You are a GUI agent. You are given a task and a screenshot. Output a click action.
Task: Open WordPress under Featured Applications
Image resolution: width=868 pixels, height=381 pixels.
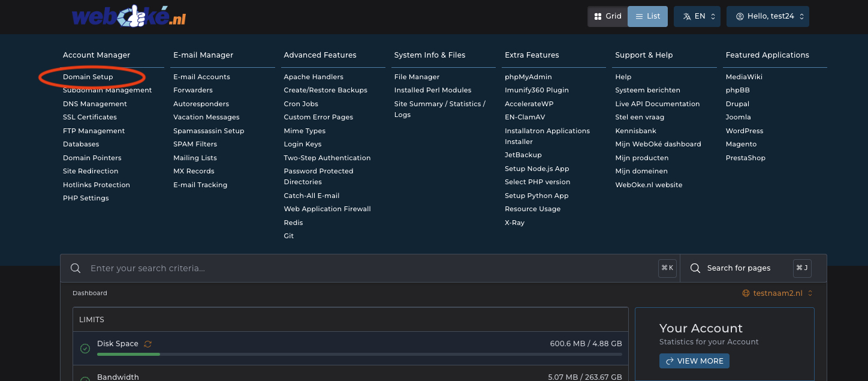(x=744, y=131)
